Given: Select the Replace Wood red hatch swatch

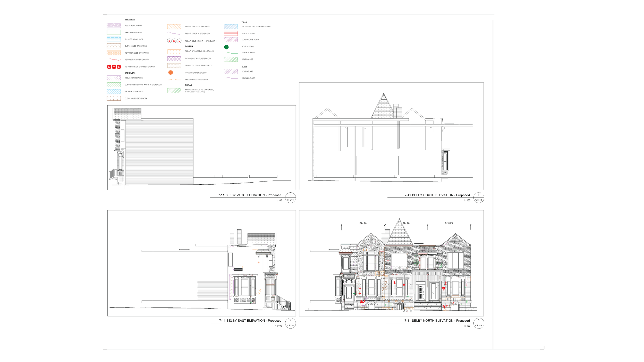Looking at the screenshot, I should click(231, 33).
